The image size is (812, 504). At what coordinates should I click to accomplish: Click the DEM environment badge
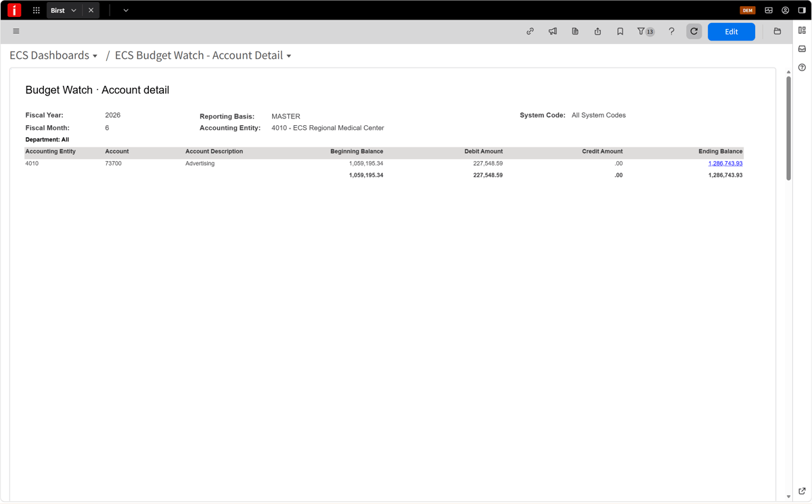[x=748, y=10]
